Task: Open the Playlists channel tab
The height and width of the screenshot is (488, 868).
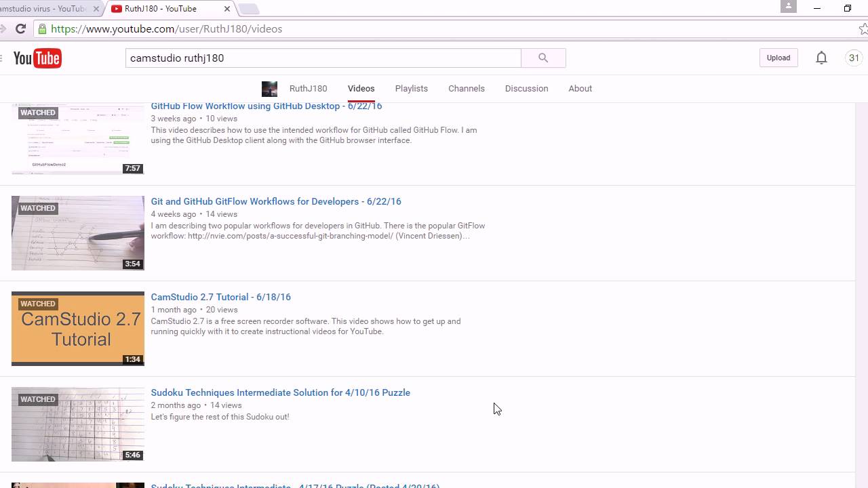Action: [x=412, y=89]
